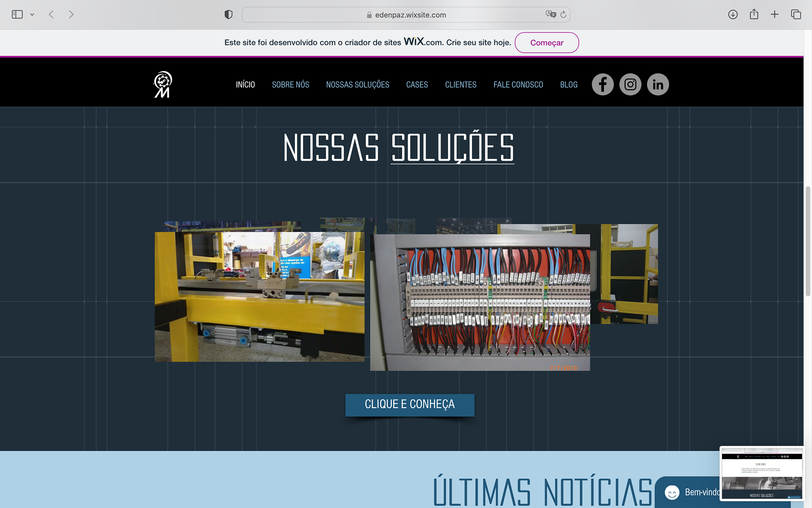This screenshot has height=508, width=812.
Task: Click the CLIQUE E CONHEÇA button
Action: point(409,405)
